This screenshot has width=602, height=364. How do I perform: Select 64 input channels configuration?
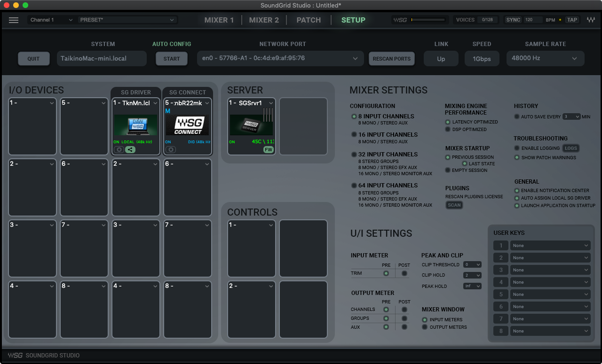pos(354,186)
